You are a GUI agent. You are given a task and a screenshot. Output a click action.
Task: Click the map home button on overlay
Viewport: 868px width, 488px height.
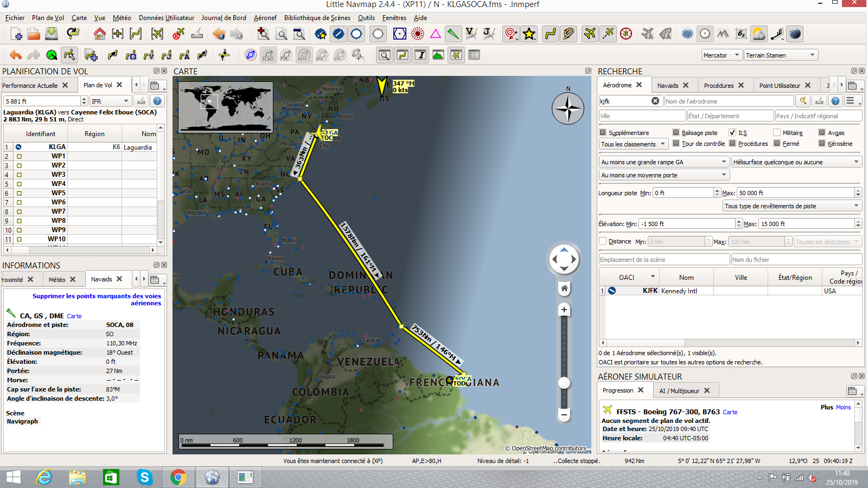[564, 288]
